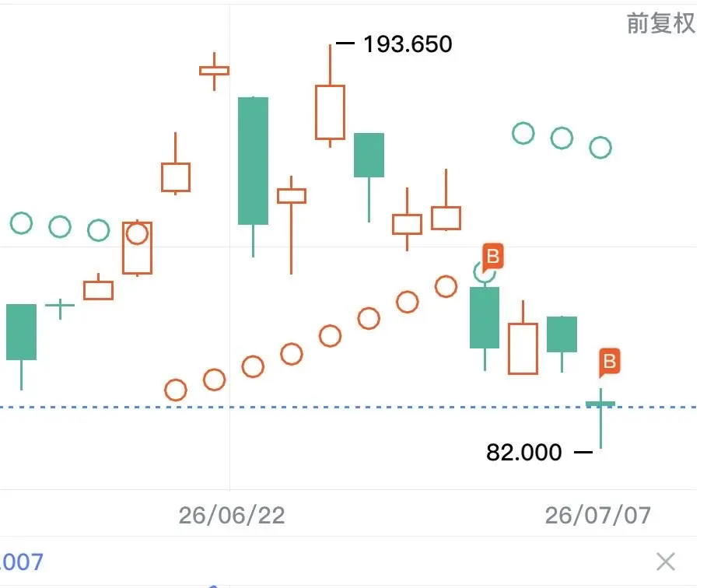728x588 pixels.
Task: Select the leftmost solid green candle
Action: click(x=21, y=332)
